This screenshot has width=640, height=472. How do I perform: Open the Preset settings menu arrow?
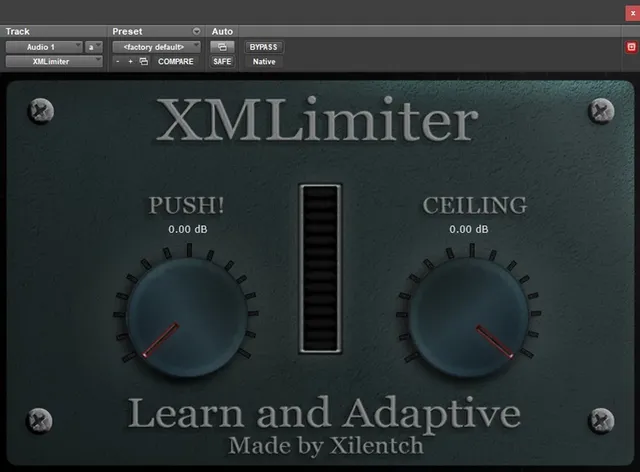pos(196,32)
